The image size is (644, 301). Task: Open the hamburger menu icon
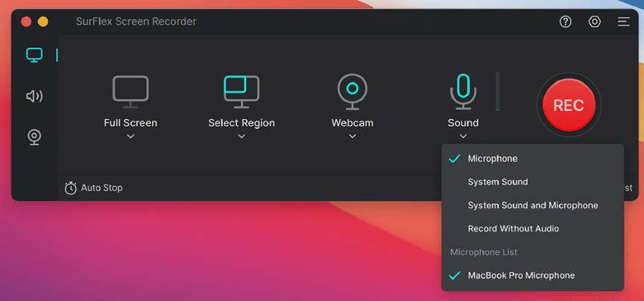(623, 22)
